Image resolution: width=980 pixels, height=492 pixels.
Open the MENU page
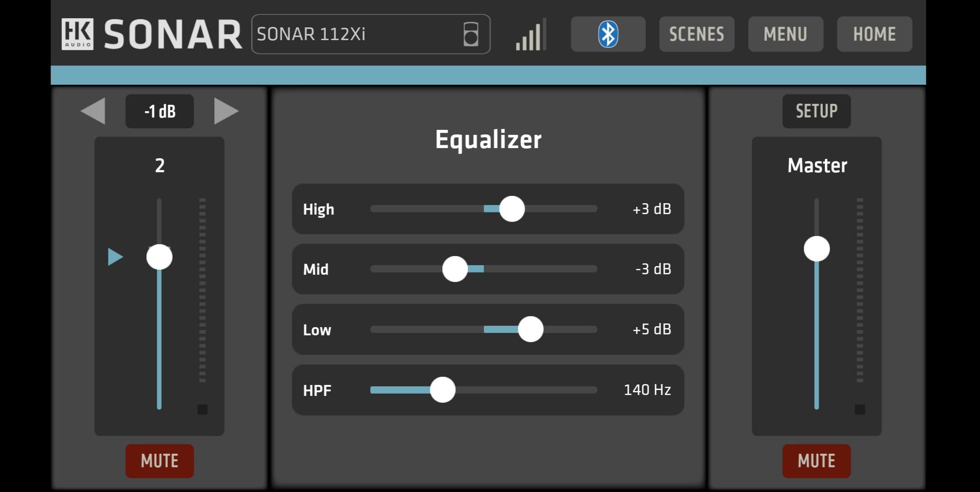785,34
